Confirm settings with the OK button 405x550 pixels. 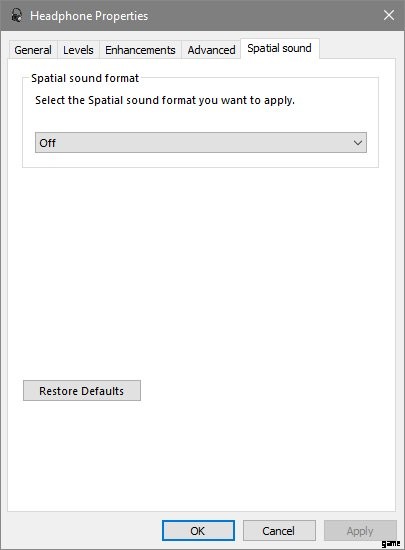click(198, 530)
